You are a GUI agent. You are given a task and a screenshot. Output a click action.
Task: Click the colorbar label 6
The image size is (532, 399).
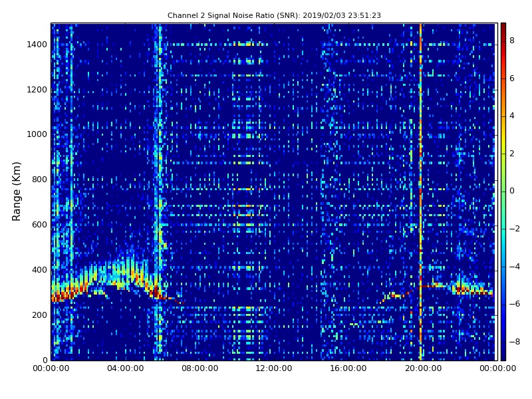coord(512,78)
